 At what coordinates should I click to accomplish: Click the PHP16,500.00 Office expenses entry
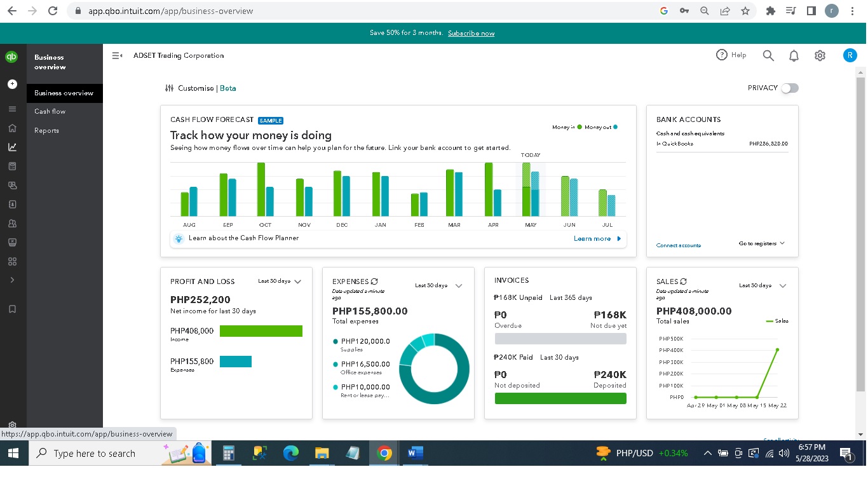point(362,367)
